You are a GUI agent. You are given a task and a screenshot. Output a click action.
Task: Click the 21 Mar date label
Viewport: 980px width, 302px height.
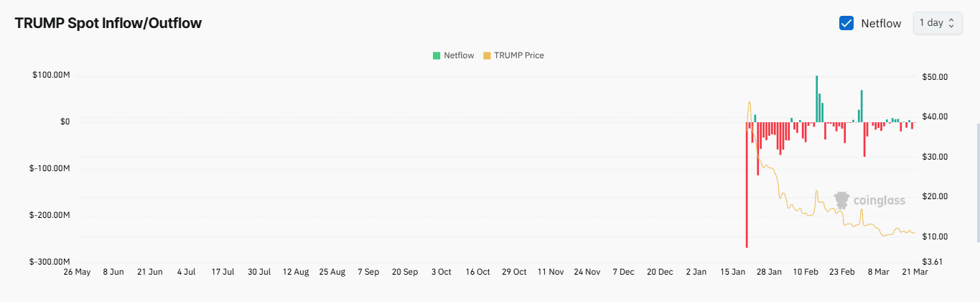point(914,273)
